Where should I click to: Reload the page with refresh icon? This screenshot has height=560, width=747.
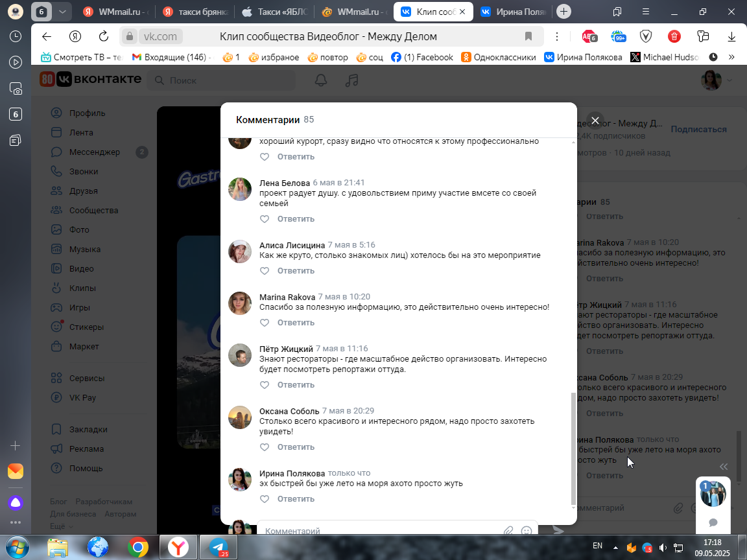[103, 37]
